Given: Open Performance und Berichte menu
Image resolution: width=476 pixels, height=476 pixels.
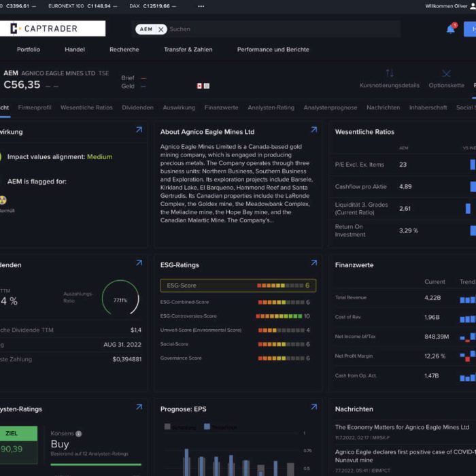Looking at the screenshot, I should (273, 50).
